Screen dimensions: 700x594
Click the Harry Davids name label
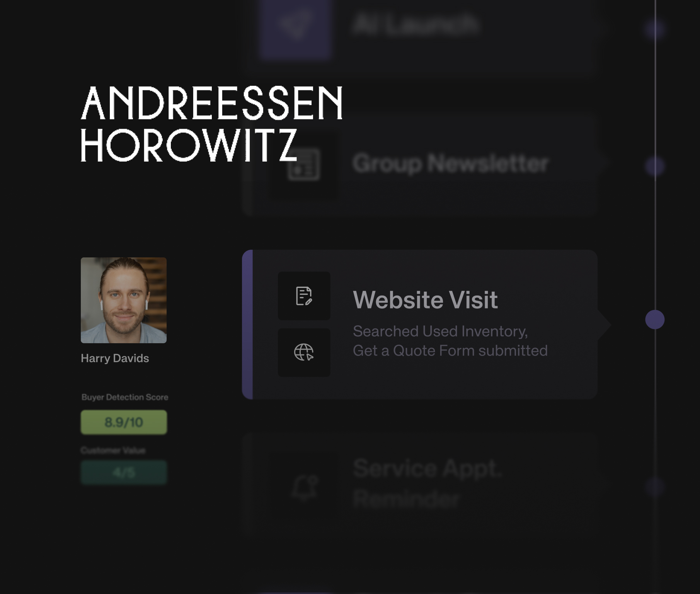pos(115,358)
